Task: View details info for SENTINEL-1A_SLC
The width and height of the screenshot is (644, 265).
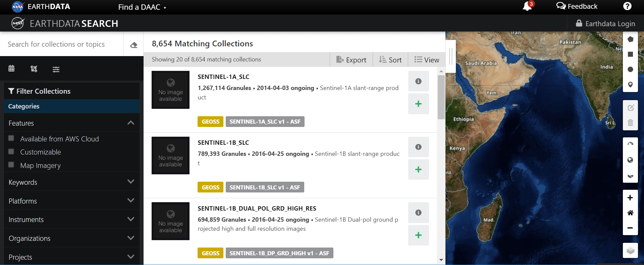Action: [x=418, y=81]
